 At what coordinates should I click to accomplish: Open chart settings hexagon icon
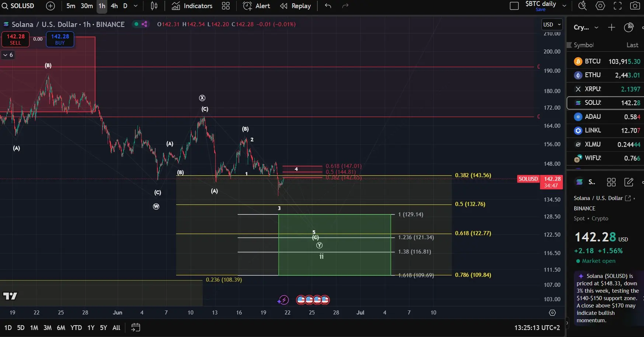click(600, 6)
